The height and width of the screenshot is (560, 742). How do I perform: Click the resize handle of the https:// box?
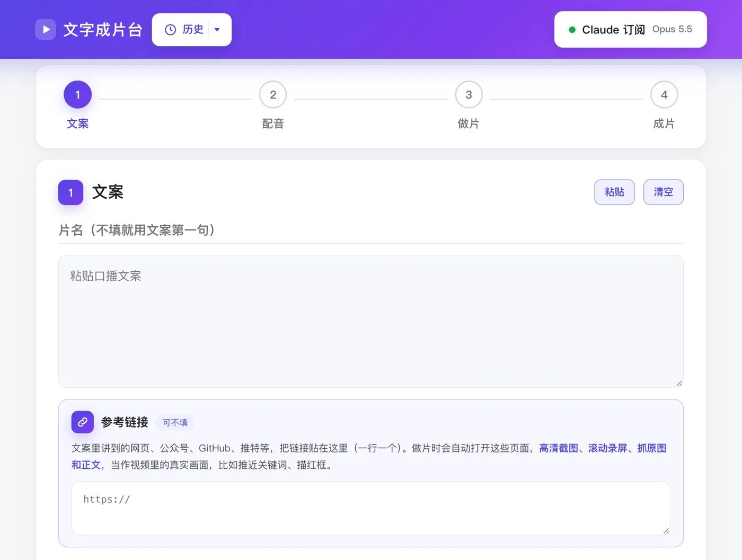point(666,530)
